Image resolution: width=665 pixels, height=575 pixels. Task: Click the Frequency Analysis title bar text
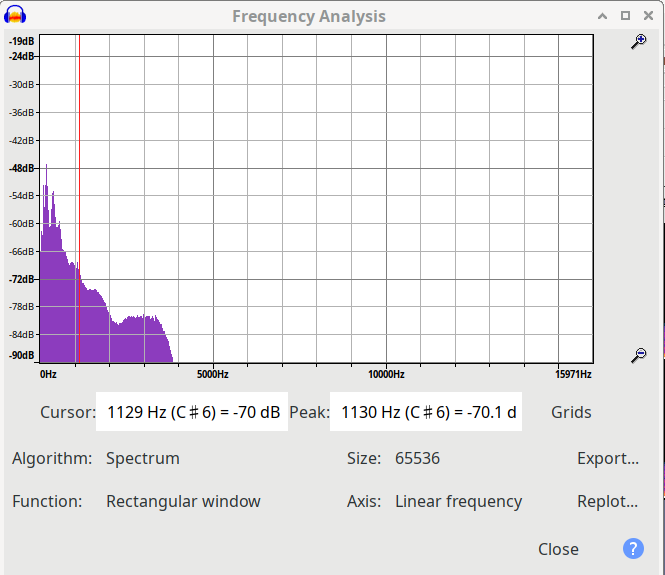pos(309,16)
